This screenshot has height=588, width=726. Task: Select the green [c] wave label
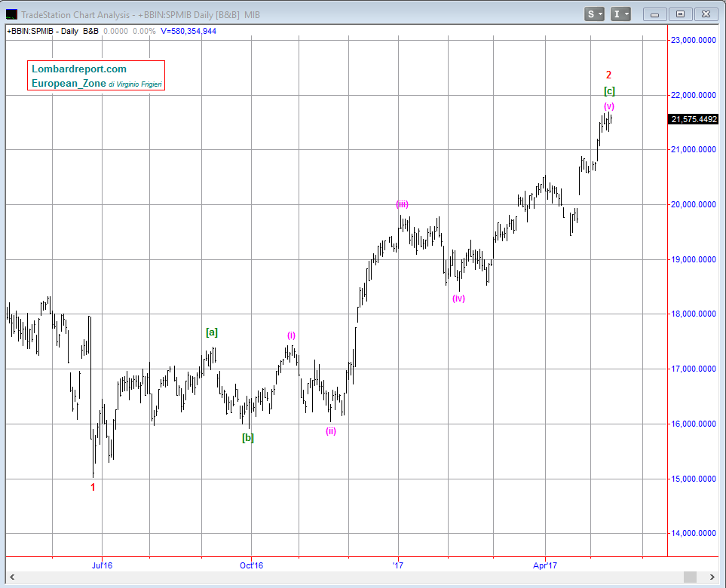tap(609, 91)
